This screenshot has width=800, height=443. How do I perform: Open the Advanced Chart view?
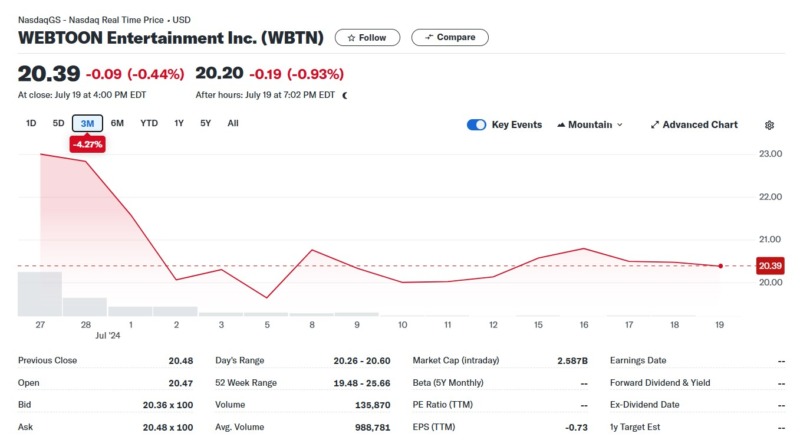click(x=694, y=125)
